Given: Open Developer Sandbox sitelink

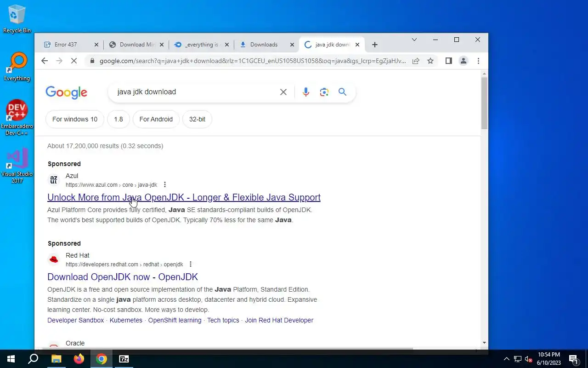Looking at the screenshot, I should 76,320.
